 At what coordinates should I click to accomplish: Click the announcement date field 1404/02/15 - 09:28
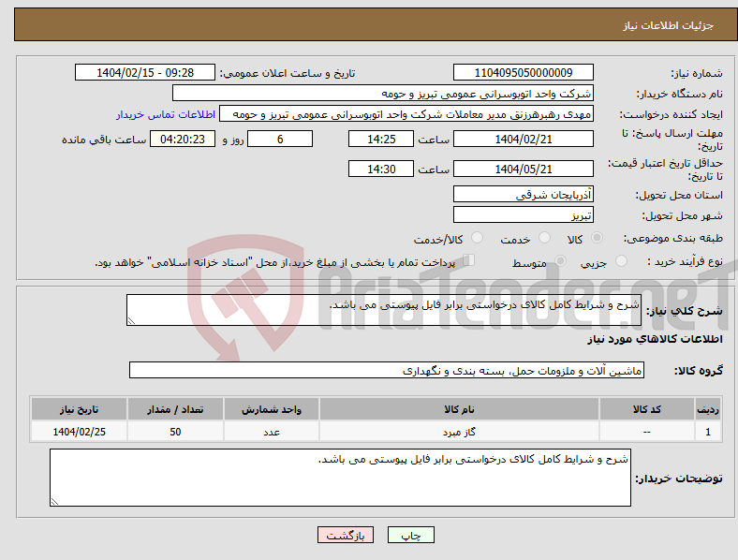[145, 72]
